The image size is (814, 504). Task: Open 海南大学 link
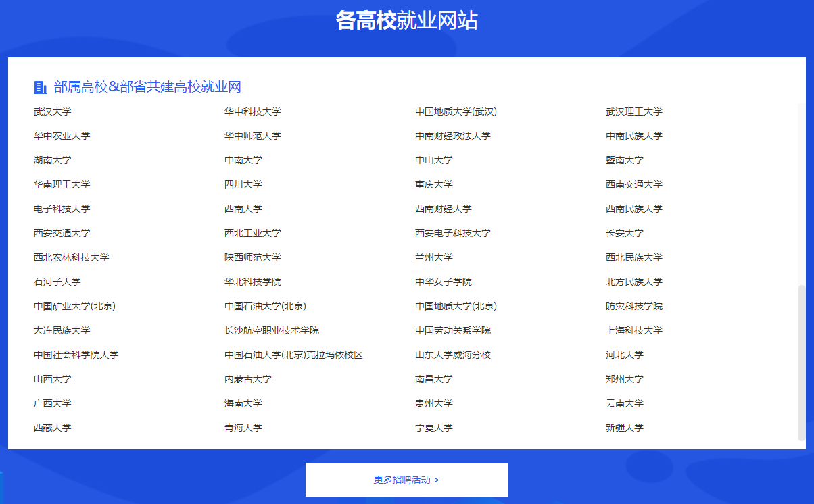(243, 403)
